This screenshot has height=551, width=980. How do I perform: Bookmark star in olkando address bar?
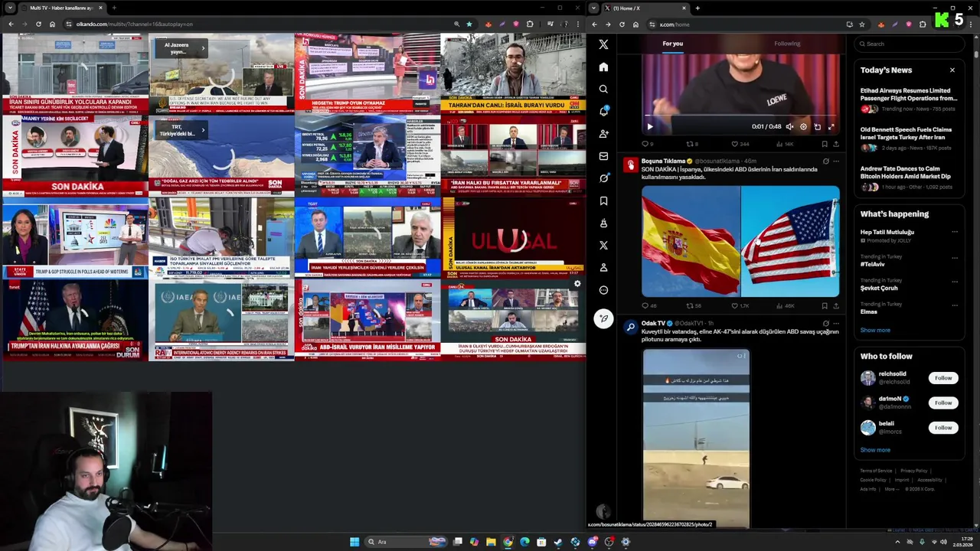click(x=469, y=24)
